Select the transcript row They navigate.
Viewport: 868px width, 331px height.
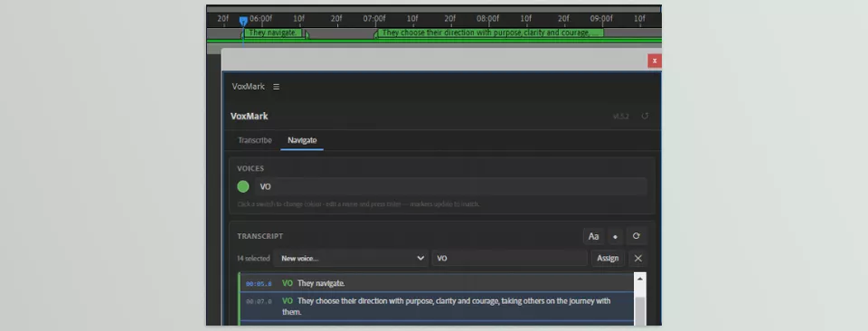(x=436, y=283)
